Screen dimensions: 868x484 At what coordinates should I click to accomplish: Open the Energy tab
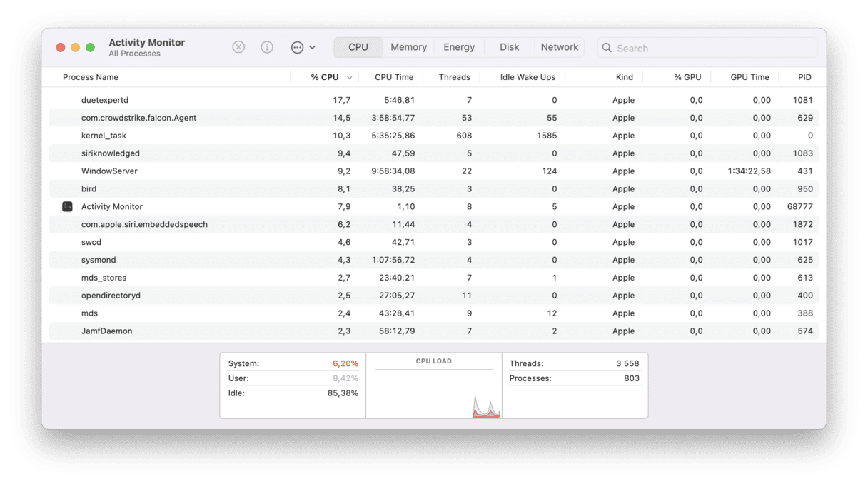[x=458, y=47]
